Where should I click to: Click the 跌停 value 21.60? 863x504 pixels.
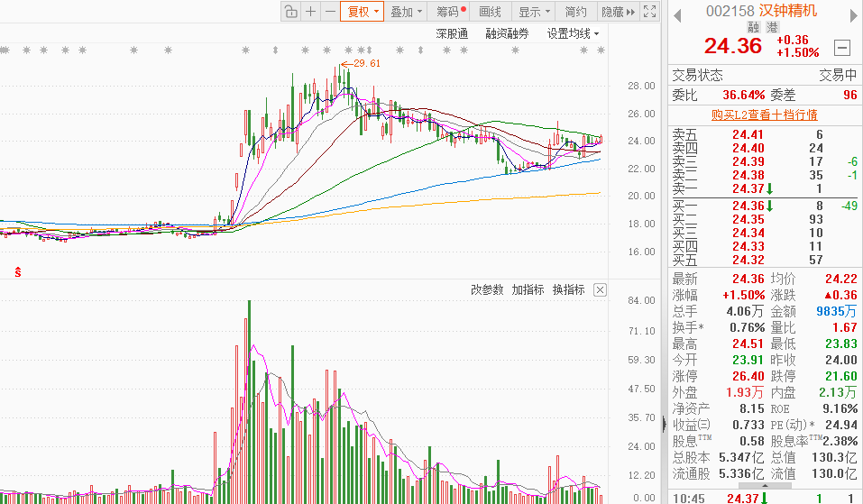(x=841, y=376)
